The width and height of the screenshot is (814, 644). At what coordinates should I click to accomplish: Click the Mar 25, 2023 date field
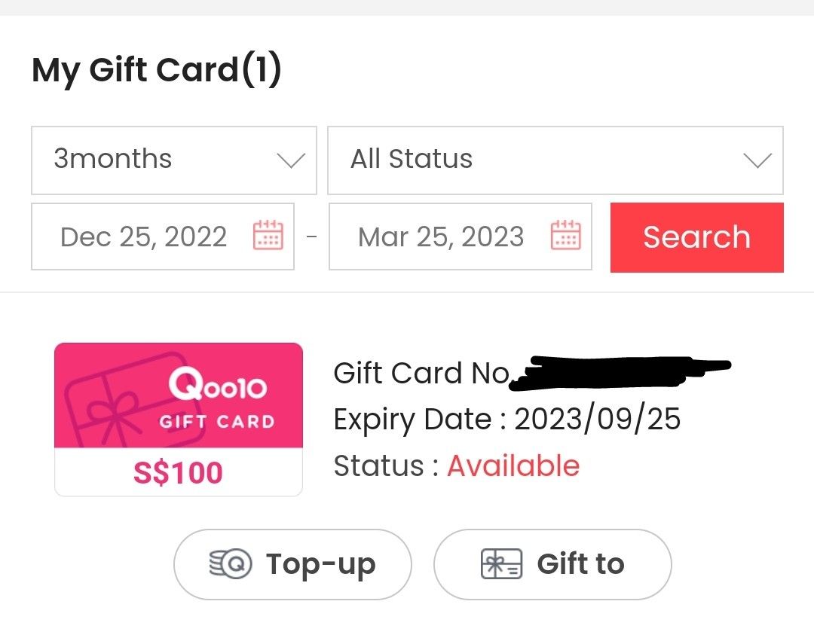[x=441, y=237]
